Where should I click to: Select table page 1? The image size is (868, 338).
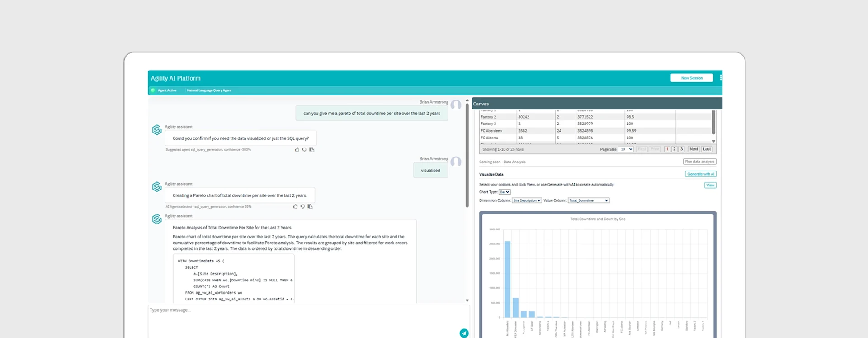pos(667,149)
